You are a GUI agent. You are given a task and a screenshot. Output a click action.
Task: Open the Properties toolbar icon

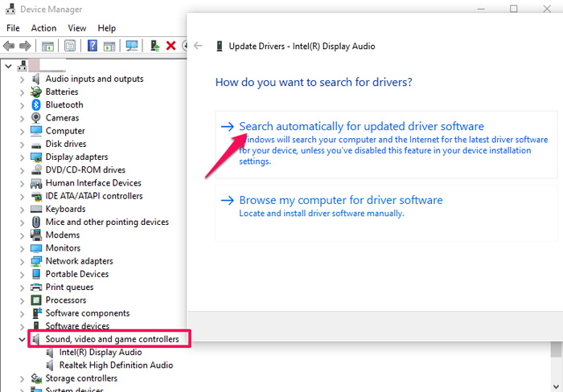click(70, 46)
